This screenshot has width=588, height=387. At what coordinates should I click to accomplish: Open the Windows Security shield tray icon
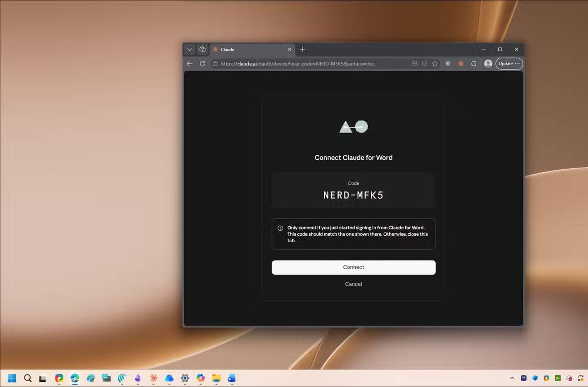pyautogui.click(x=535, y=378)
